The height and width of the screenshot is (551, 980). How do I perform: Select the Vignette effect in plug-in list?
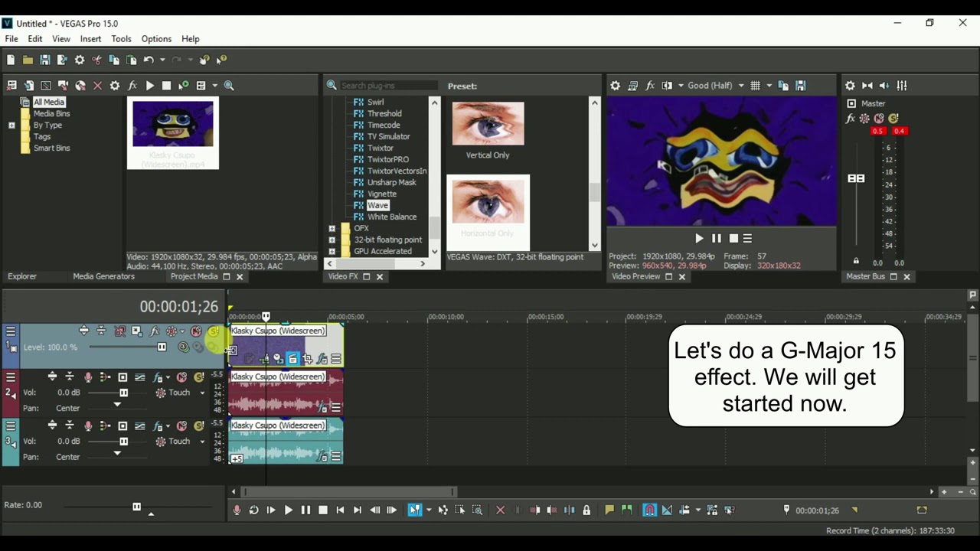click(381, 194)
